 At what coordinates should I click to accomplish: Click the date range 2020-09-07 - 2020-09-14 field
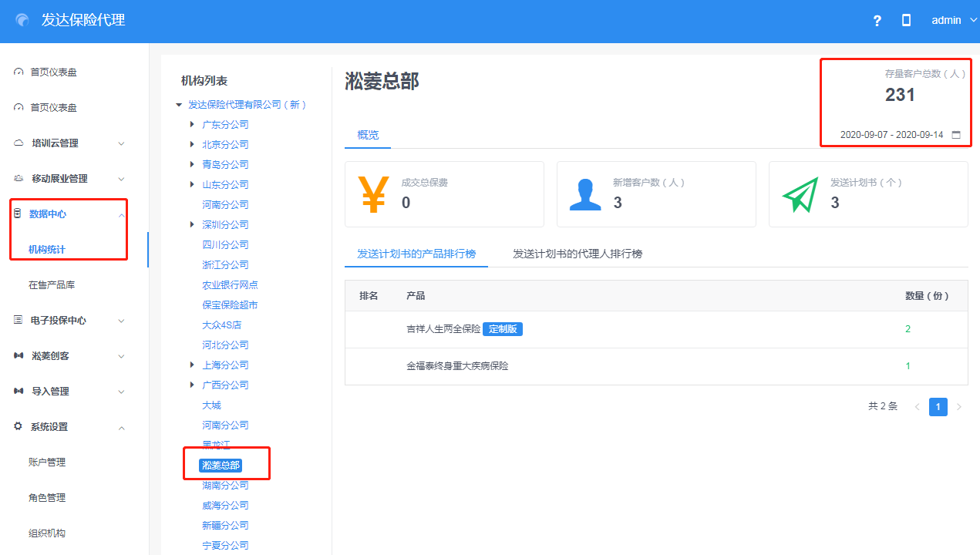tap(891, 135)
